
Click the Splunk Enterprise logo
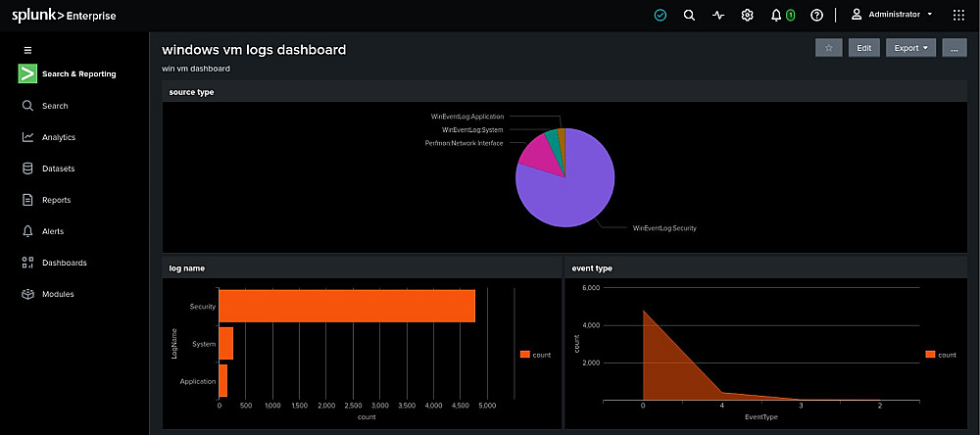coord(64,16)
